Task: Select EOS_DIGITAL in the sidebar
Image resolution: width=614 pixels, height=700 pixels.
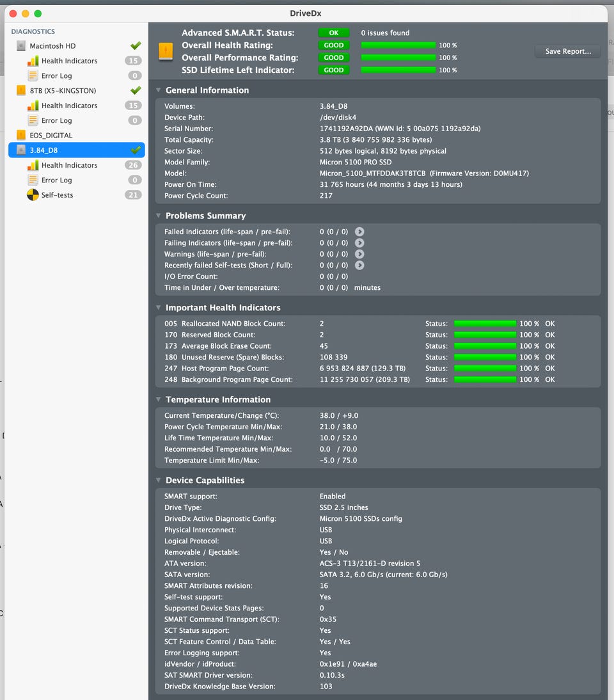Action: pos(77,135)
